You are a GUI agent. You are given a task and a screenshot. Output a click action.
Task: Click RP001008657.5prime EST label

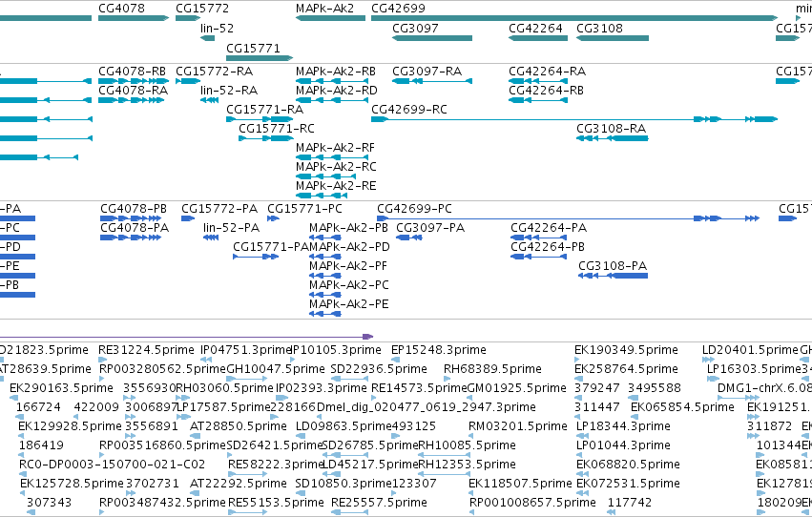pos(532,503)
